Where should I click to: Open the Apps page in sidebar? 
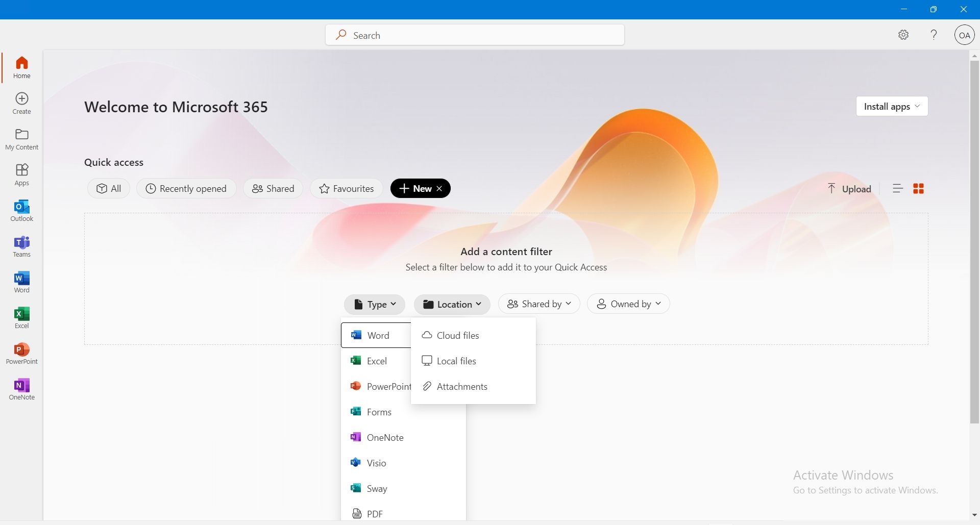(x=22, y=174)
